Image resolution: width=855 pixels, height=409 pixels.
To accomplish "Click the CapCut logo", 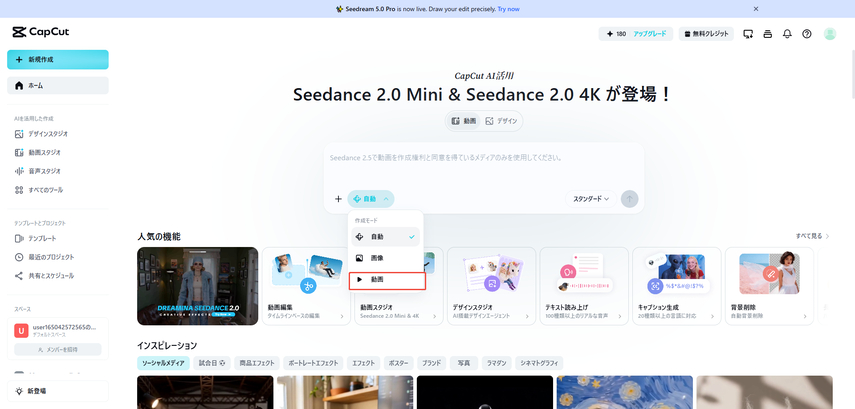I will coord(41,32).
